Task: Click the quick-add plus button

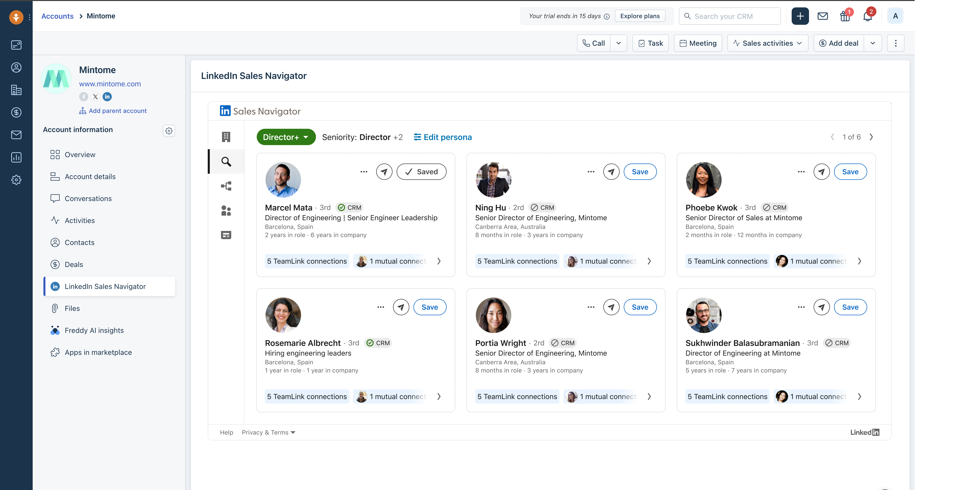Action: [800, 16]
